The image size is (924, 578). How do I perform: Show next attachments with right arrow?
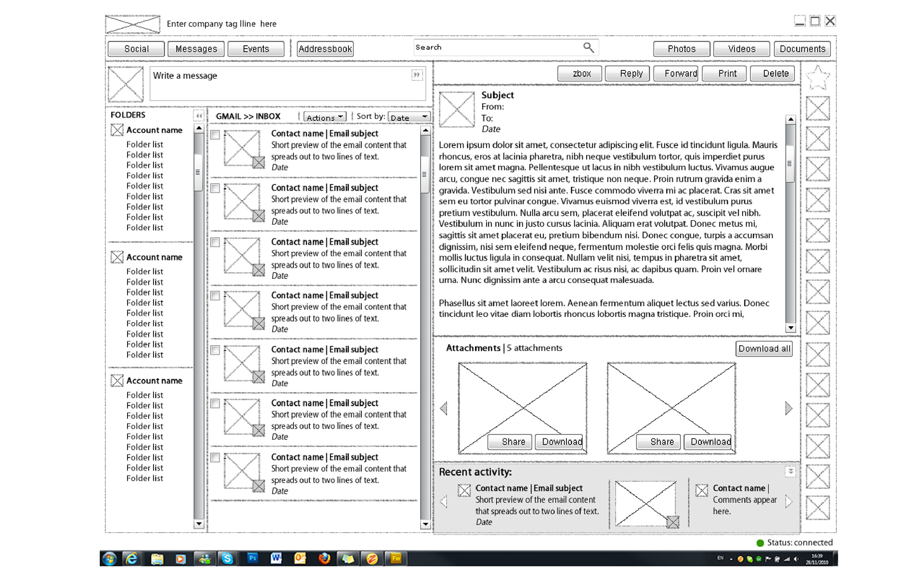[788, 408]
